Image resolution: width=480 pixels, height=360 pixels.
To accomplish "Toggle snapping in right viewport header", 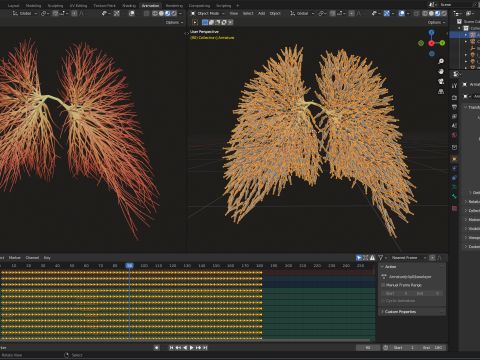I will click(x=332, y=13).
